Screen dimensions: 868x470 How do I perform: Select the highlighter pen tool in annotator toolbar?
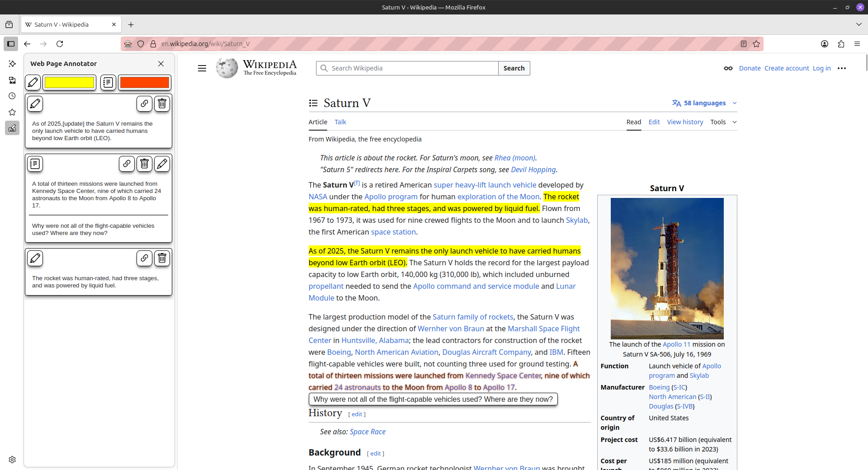[x=33, y=82]
